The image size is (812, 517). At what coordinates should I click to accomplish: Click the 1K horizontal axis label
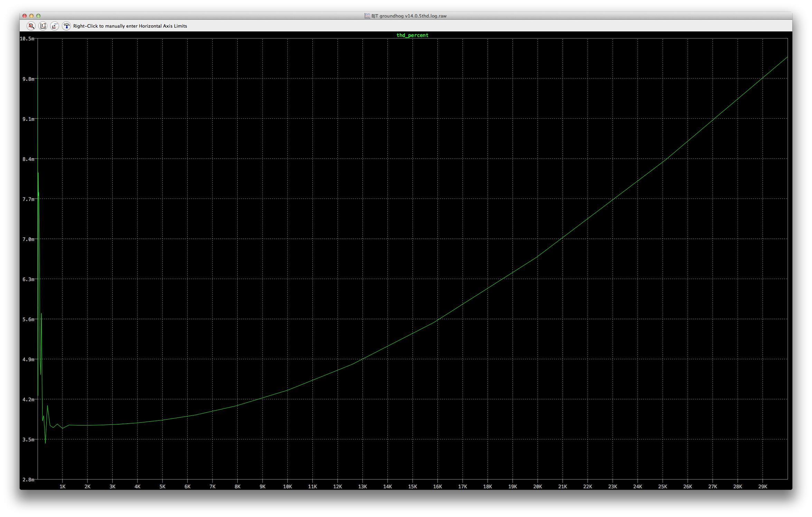pyautogui.click(x=63, y=487)
